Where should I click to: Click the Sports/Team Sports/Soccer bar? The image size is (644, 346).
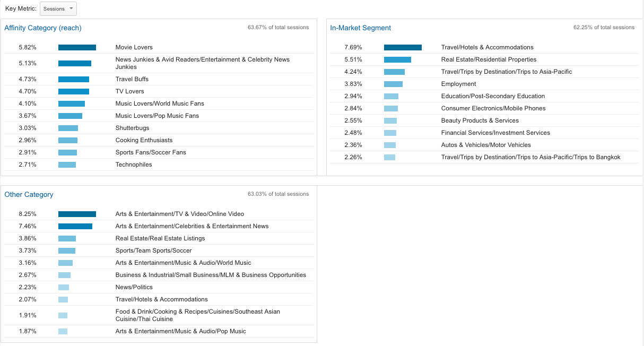point(67,250)
